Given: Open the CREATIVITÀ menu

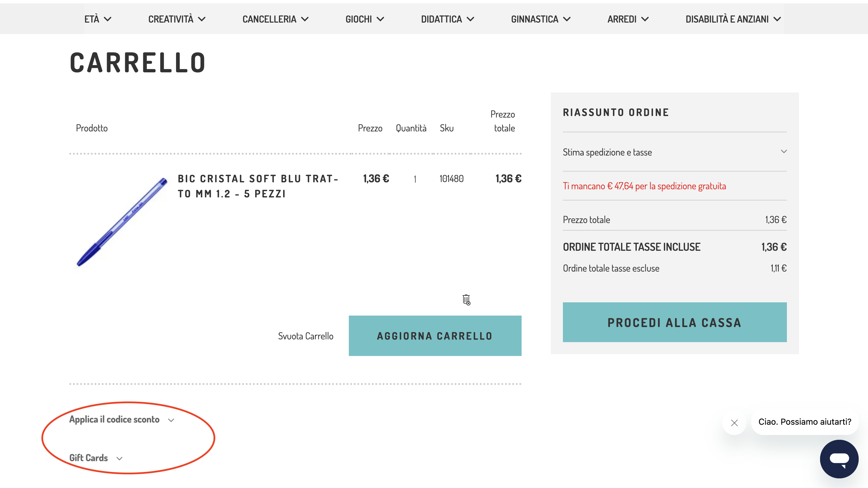Looking at the screenshot, I should pyautogui.click(x=177, y=19).
